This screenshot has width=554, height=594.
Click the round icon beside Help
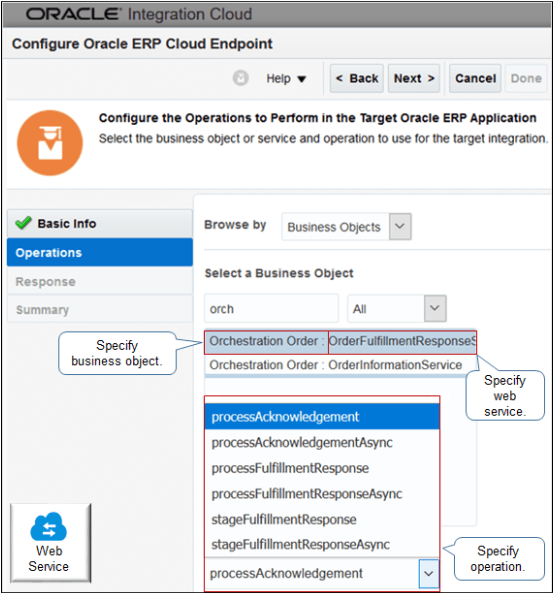(x=241, y=78)
